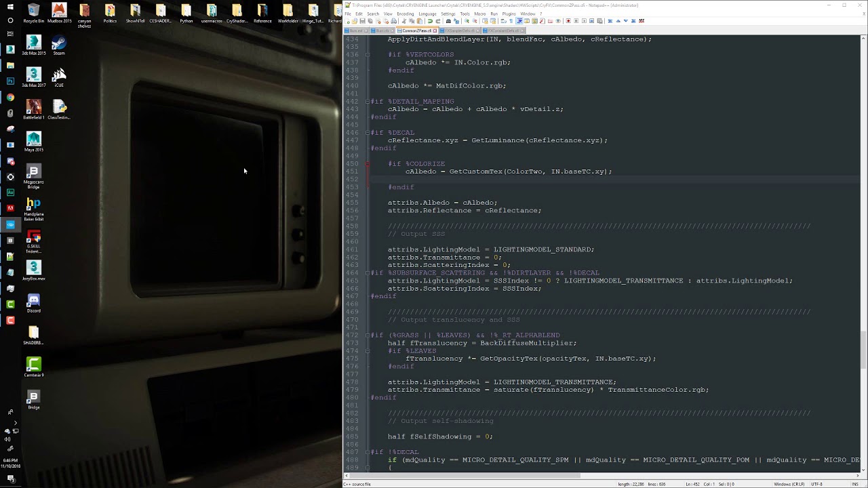Click the Print toolbar icon
Screen dimensions: 868x488
[393, 21]
